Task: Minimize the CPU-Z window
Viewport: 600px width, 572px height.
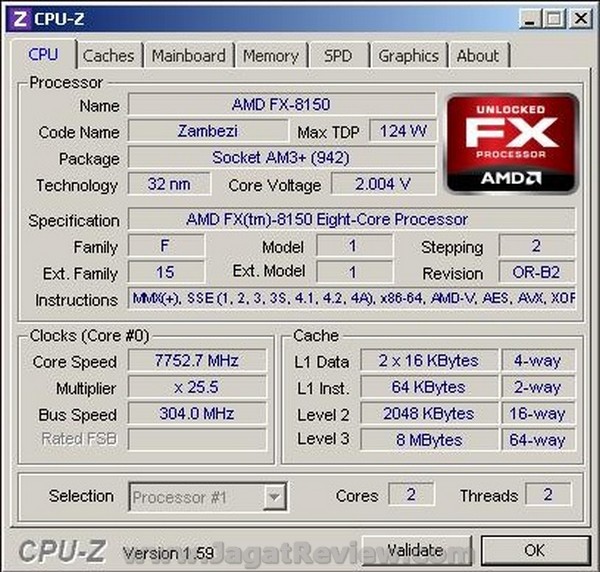Action: [x=530, y=18]
